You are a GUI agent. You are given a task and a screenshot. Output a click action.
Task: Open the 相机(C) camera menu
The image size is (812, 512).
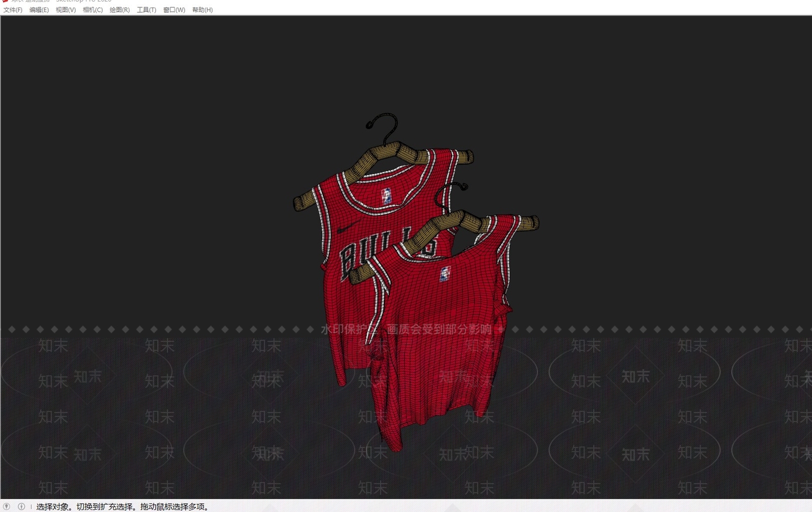[x=92, y=10]
